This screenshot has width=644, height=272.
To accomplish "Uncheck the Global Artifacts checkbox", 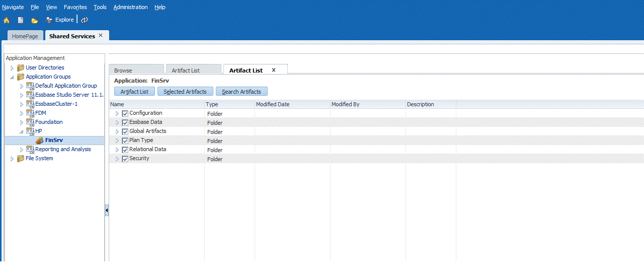I will click(125, 132).
